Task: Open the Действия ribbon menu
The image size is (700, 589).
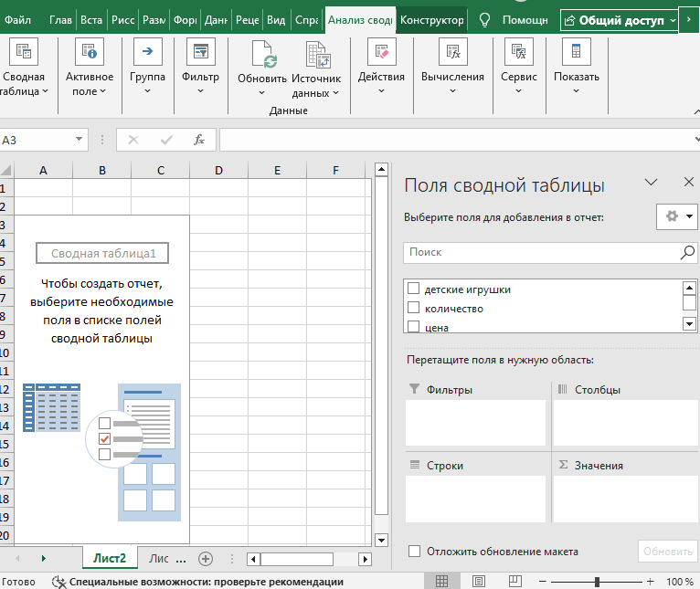Action: coord(381,68)
